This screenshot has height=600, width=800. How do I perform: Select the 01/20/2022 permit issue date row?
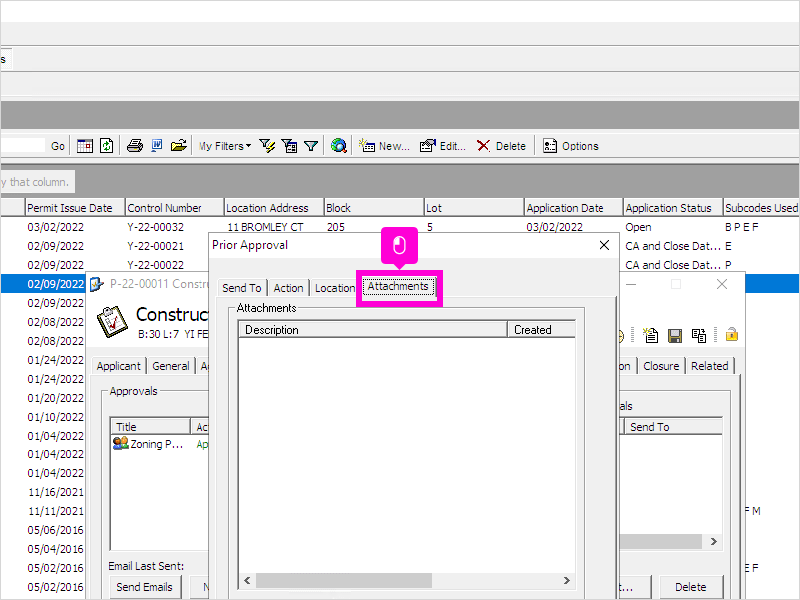point(56,398)
